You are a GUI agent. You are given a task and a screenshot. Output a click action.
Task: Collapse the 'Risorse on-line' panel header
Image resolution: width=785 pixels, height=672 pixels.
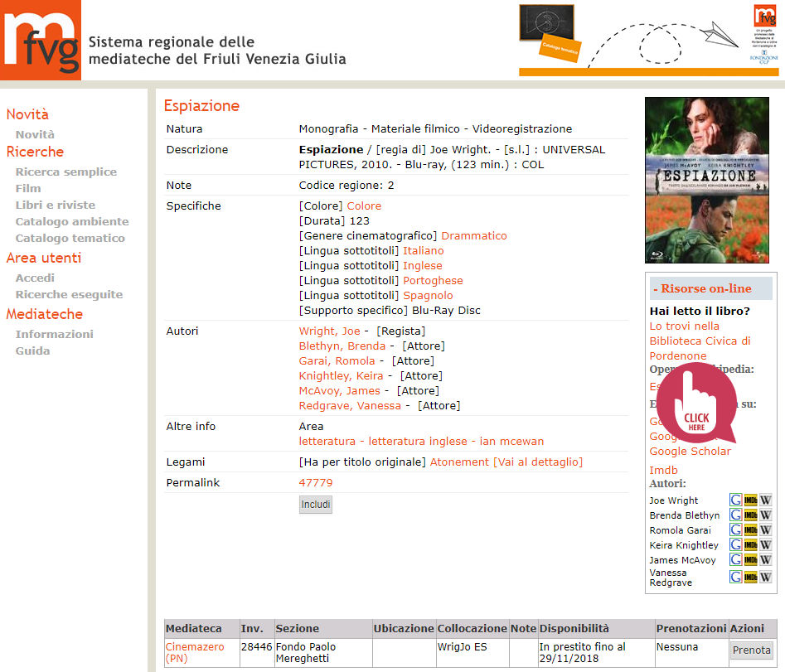[710, 288]
